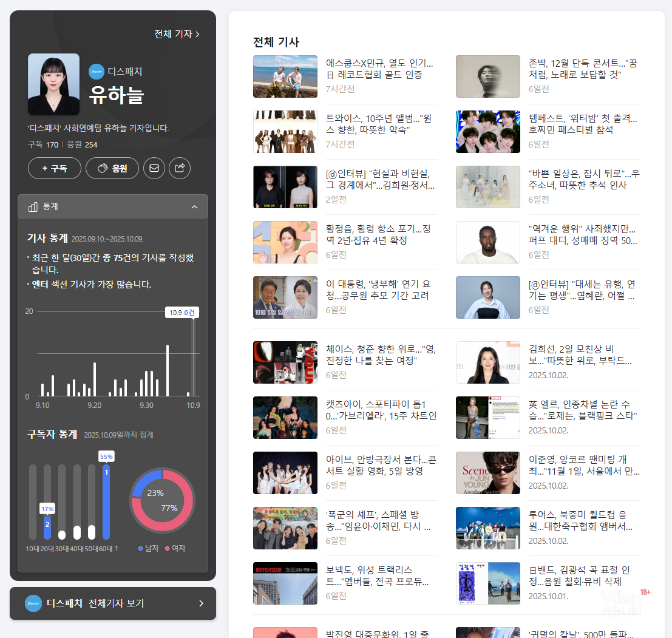Expand 디스패치 전체기자 보기 arrow
Viewport: 672px width, 638px height.
pyautogui.click(x=201, y=603)
